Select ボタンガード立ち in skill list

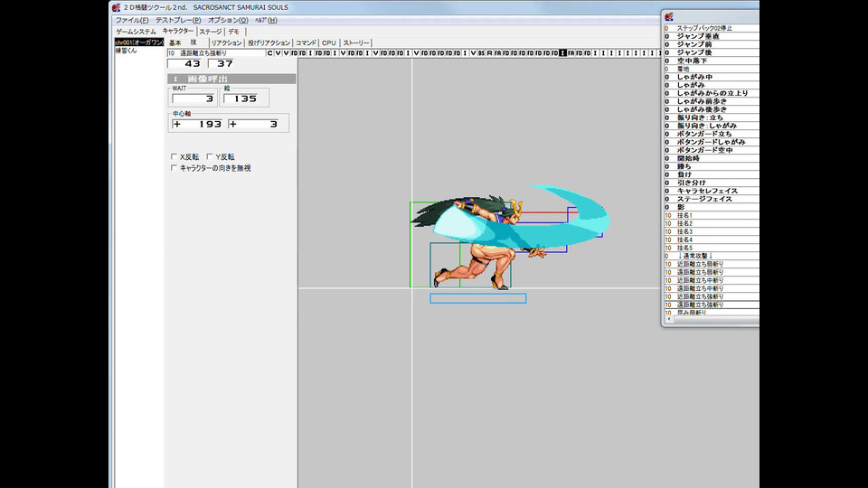712,134
